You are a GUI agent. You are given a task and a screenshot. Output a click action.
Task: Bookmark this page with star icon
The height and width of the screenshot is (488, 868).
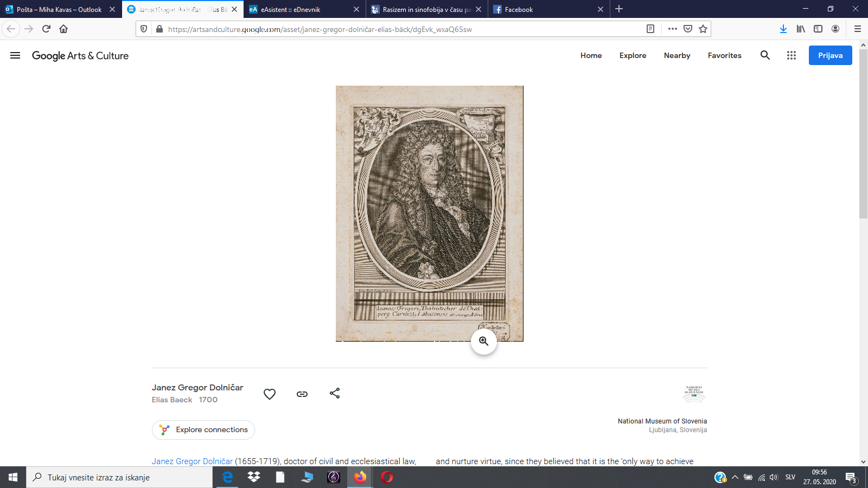click(703, 29)
